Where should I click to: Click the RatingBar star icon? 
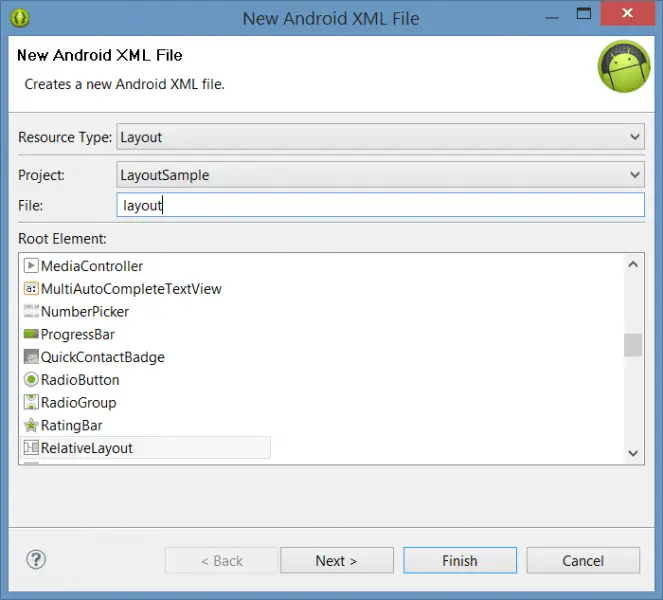[31, 426]
